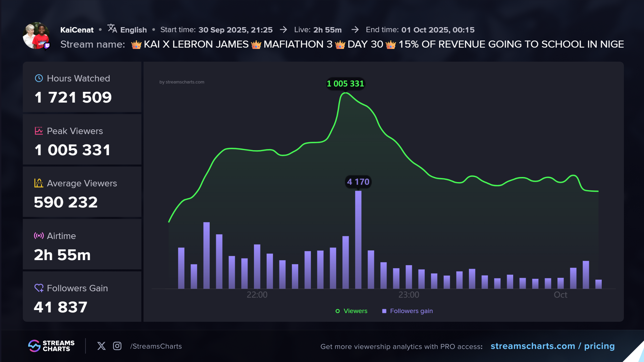Open the Instagram icon in footer

coord(117,346)
